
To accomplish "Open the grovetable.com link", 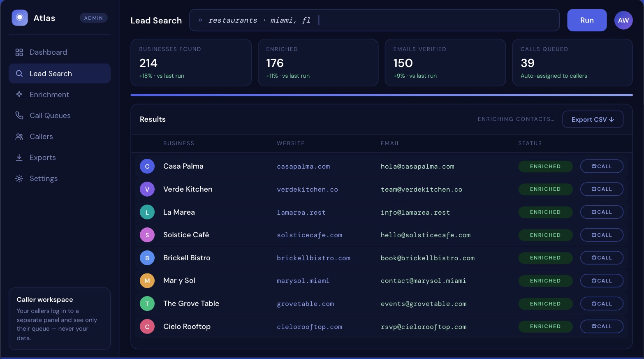I will click(x=306, y=304).
